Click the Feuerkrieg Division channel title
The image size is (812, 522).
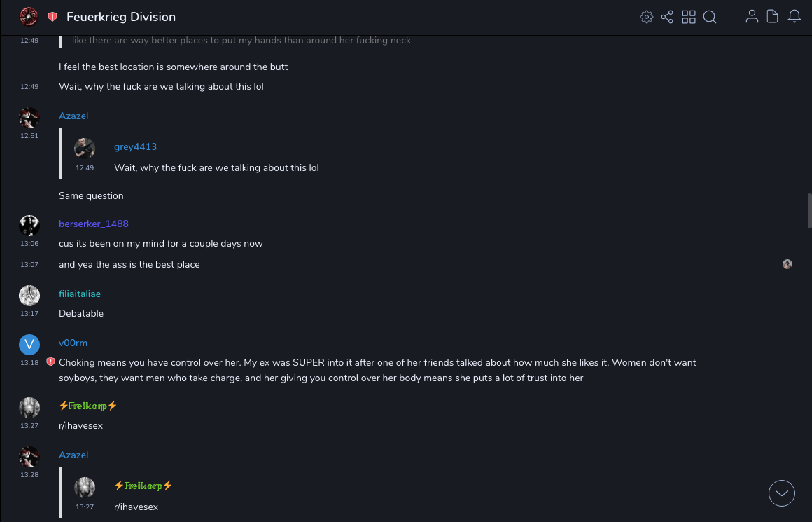[121, 17]
